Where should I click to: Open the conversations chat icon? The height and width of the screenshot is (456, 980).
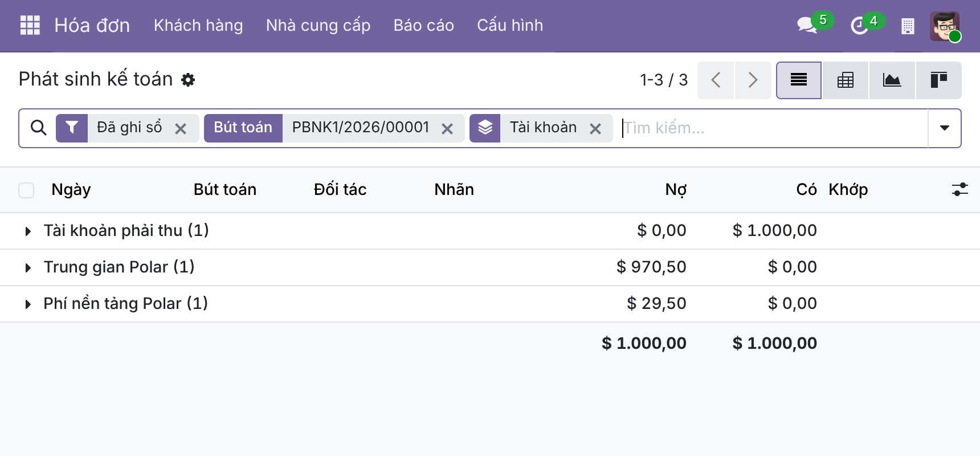[807, 25]
